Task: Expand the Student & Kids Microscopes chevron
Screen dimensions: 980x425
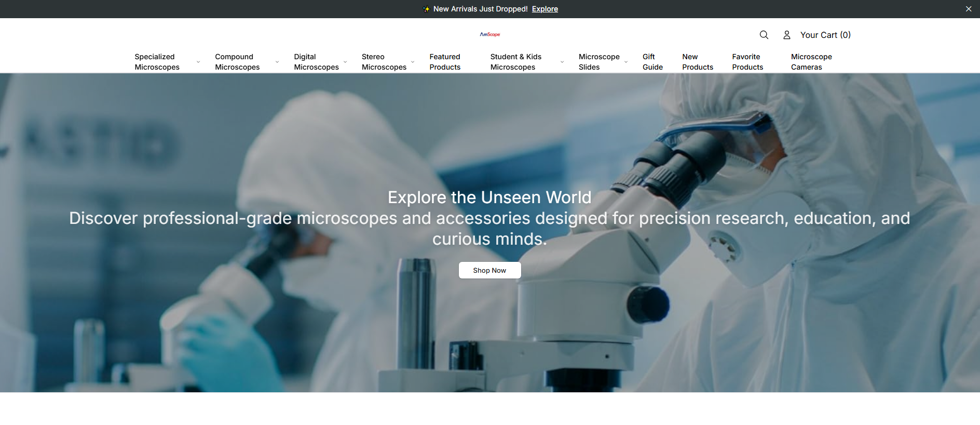Action: pyautogui.click(x=562, y=62)
